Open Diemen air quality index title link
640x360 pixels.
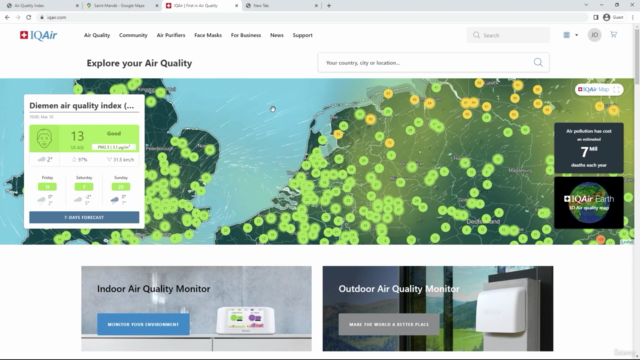point(82,105)
